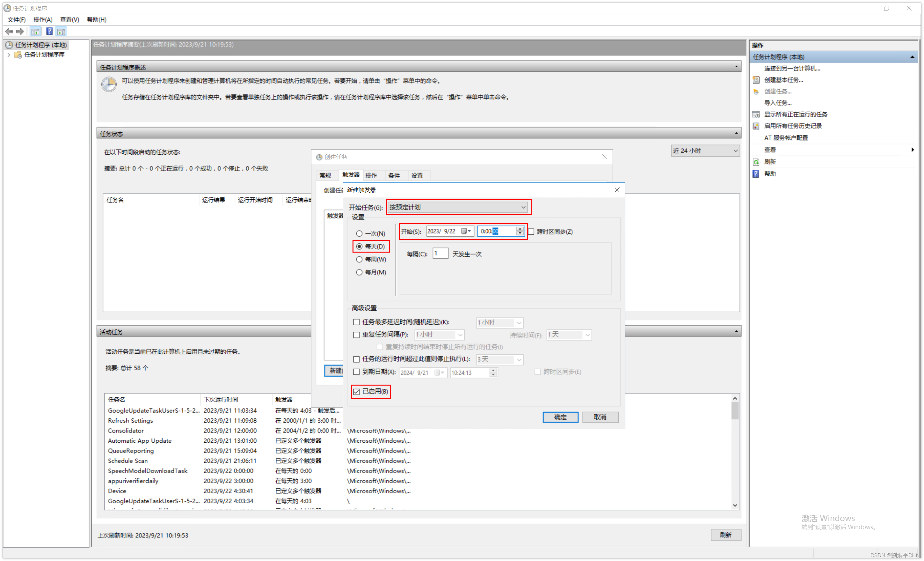Click the Back arrow toolbar icon
Viewport: 924px width, 561px height.
point(9,32)
